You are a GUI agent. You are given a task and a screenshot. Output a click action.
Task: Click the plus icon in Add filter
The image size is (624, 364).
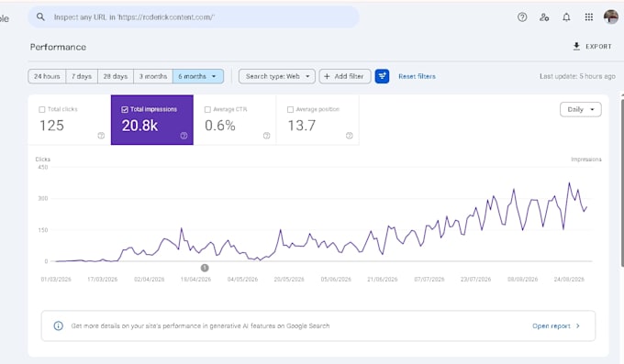[327, 76]
